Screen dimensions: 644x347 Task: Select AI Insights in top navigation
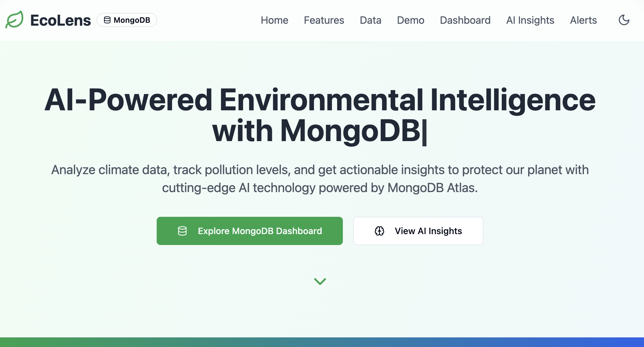[530, 20]
